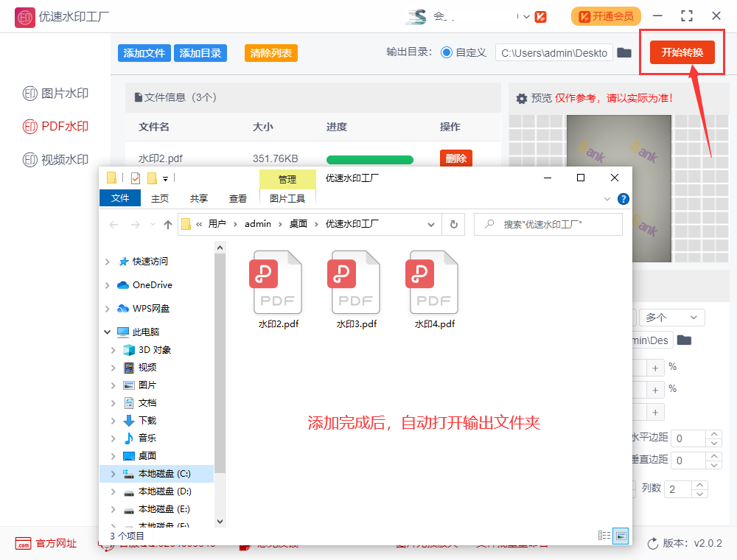
Task: Click the version refresh icon next to 版本
Action: 653,544
